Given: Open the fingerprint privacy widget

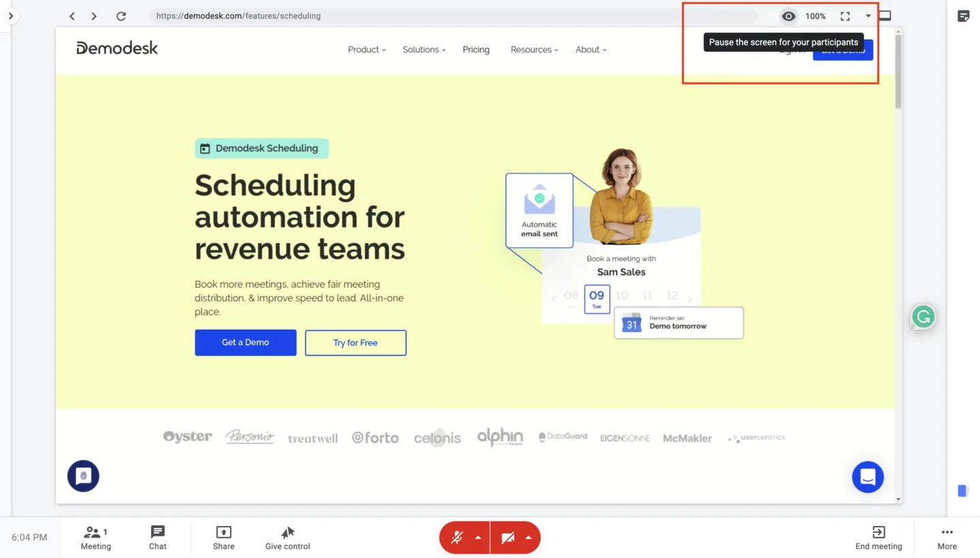Looking at the screenshot, I should (83, 476).
